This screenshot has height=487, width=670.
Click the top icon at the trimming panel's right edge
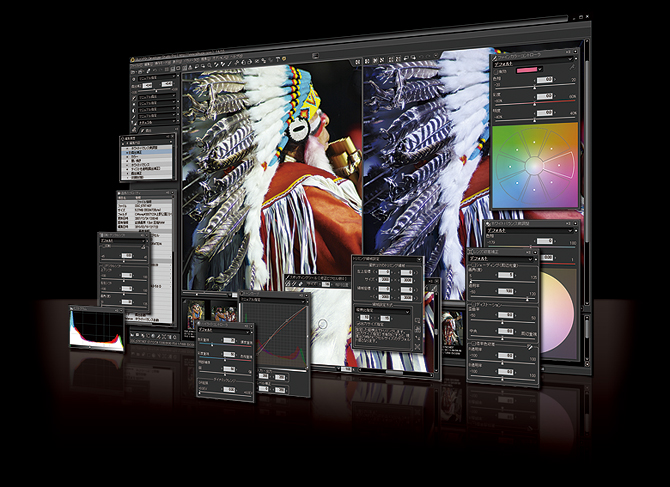pos(417,320)
